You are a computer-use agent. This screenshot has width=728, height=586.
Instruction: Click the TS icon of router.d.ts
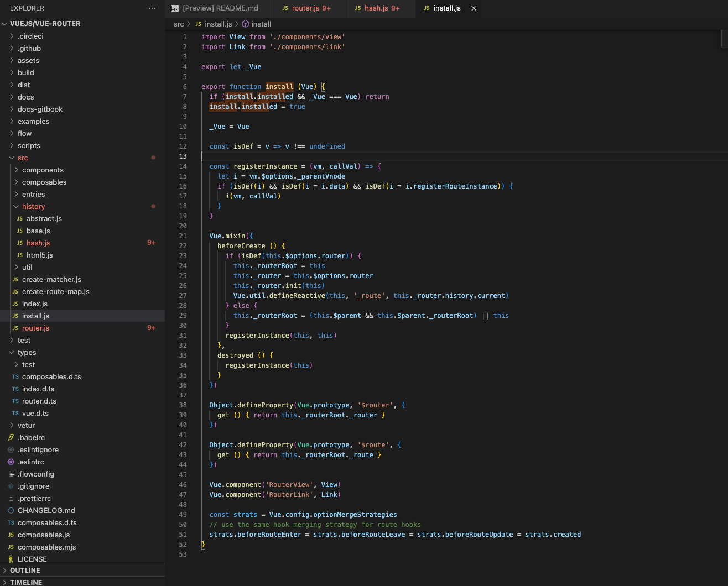[x=15, y=401]
